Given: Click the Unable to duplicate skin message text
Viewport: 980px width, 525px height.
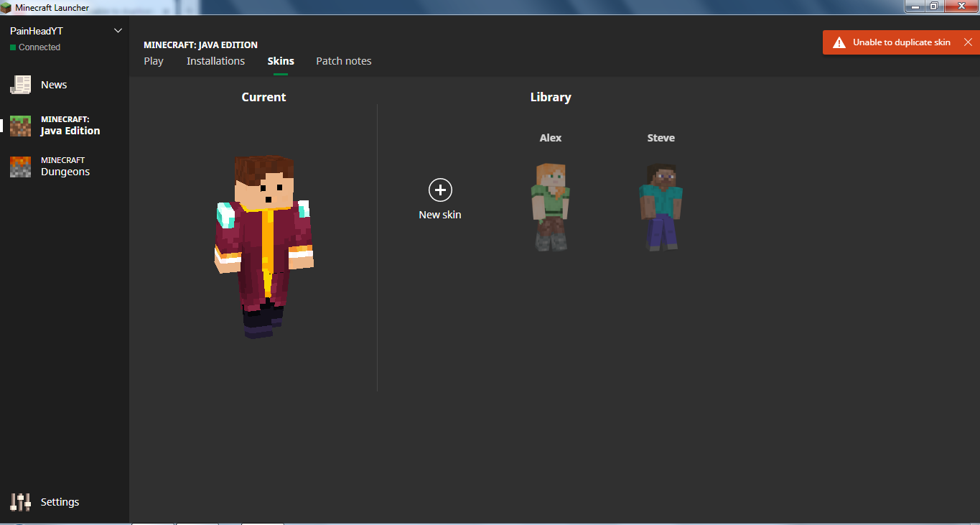Looking at the screenshot, I should [901, 42].
